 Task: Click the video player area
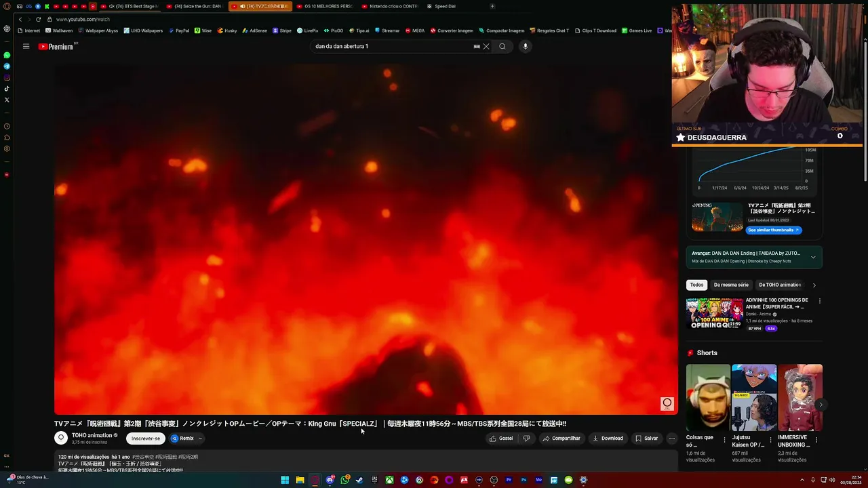[x=366, y=239]
